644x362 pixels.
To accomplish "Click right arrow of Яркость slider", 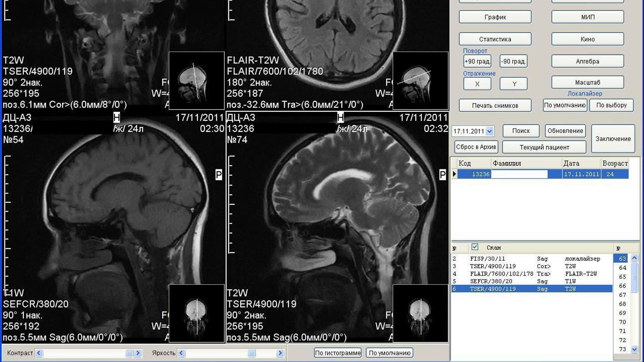I will pos(280,353).
